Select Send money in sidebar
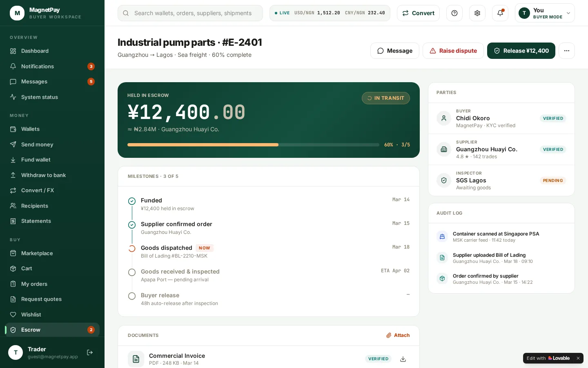This screenshot has height=368, width=588. [x=52, y=144]
